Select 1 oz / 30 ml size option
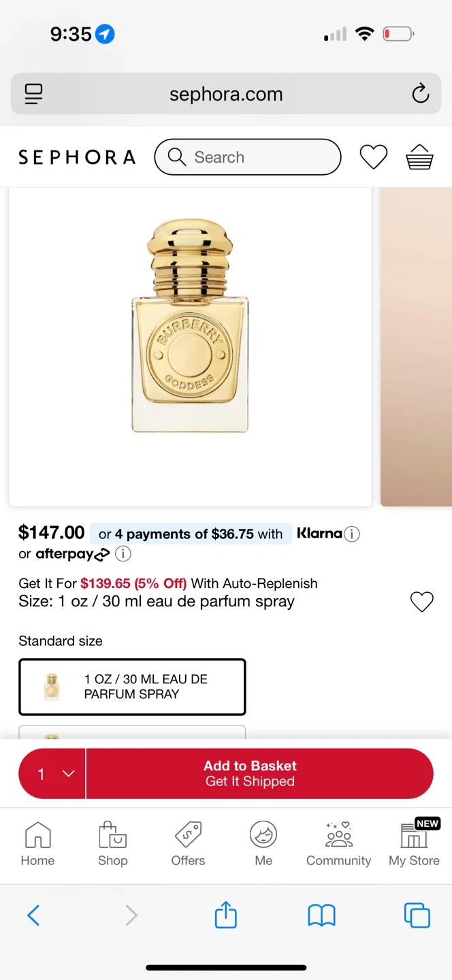Viewport: 452px width, 980px height. coord(132,687)
